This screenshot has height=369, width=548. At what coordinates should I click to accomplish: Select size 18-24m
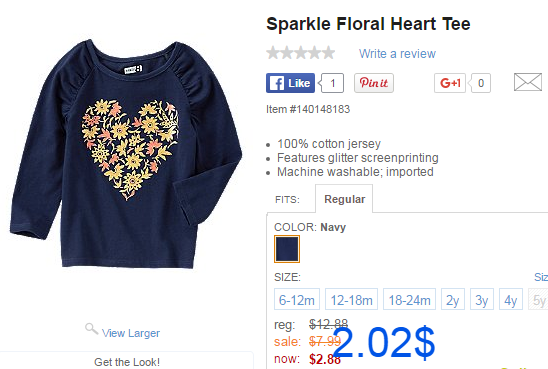pos(409,299)
